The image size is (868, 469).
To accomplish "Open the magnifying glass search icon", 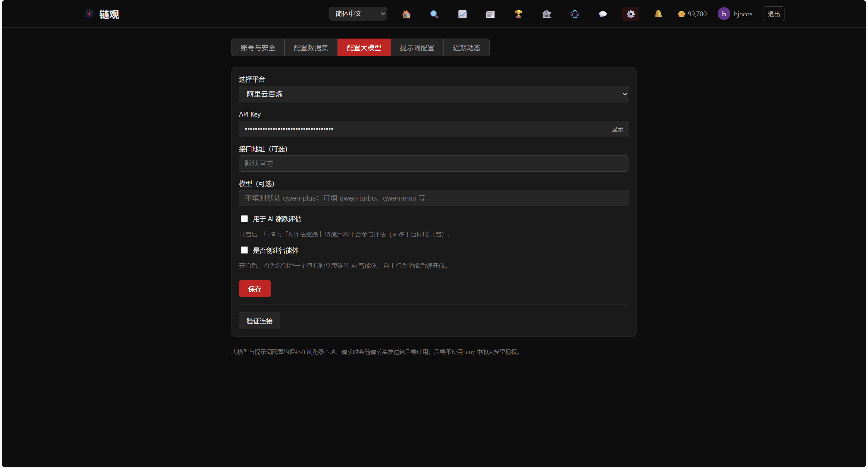I will point(434,14).
